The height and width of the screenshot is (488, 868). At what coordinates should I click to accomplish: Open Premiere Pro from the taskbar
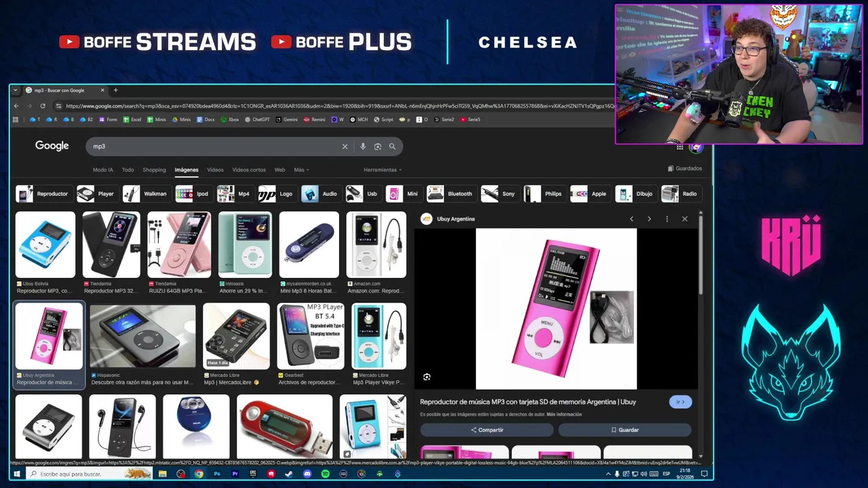pyautogui.click(x=235, y=474)
